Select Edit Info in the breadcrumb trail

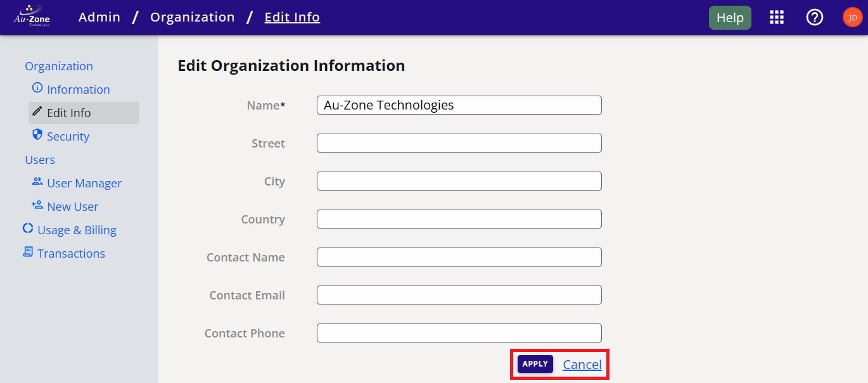point(291,17)
